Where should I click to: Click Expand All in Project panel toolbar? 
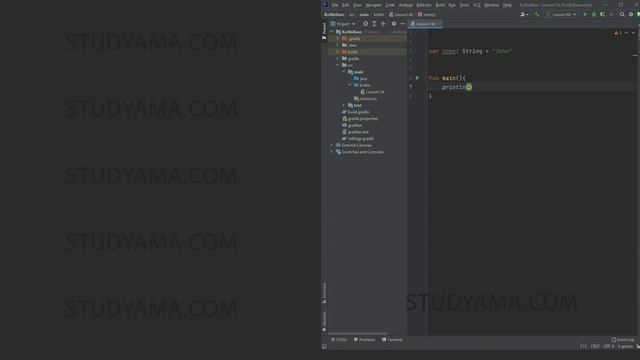point(374,24)
